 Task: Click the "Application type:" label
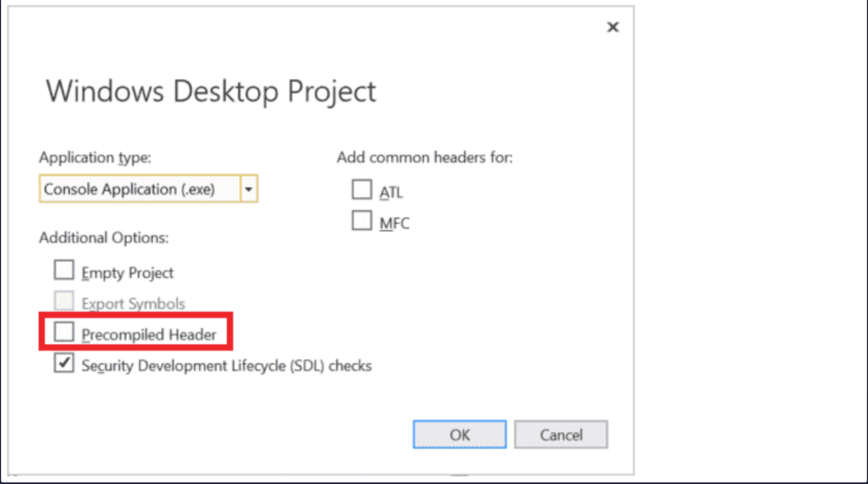pos(95,158)
